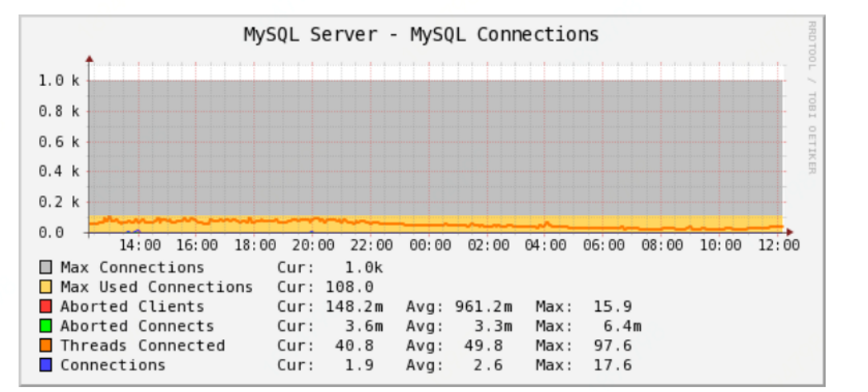Click the 1.0k current value for Max Connections

tap(364, 268)
